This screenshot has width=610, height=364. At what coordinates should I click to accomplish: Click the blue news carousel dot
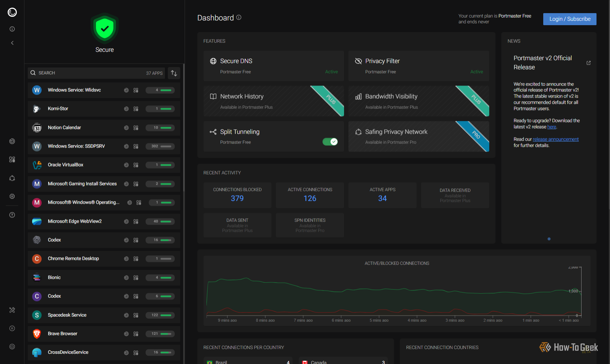(549, 239)
